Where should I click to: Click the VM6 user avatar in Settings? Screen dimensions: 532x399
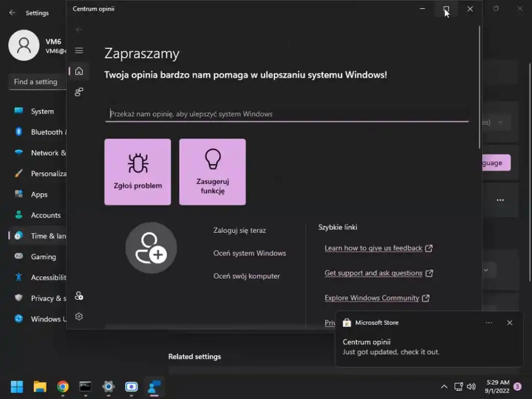point(24,45)
